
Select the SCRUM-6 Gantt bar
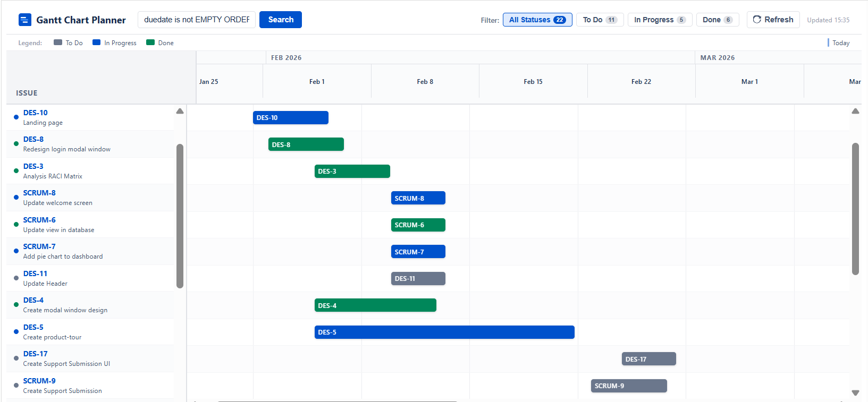pyautogui.click(x=418, y=225)
